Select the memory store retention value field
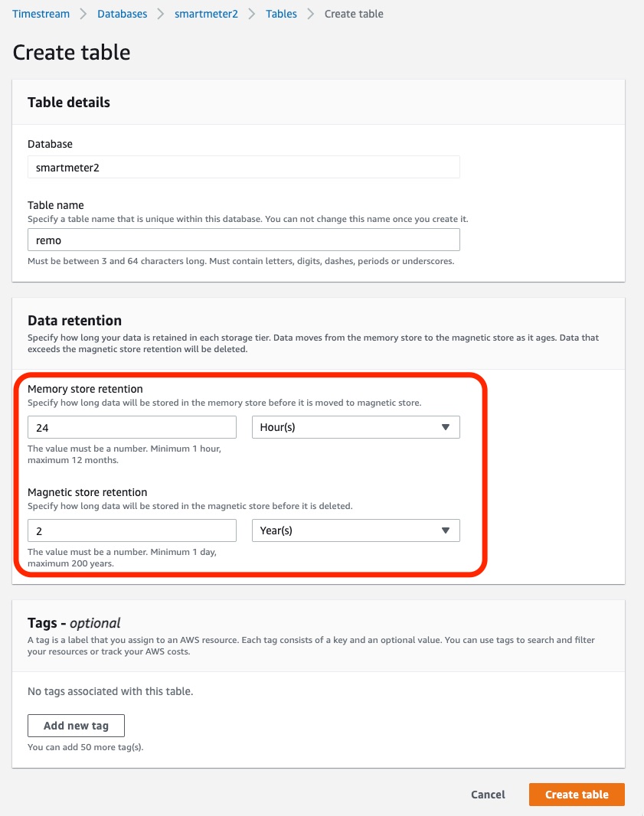The image size is (644, 816). (132, 426)
